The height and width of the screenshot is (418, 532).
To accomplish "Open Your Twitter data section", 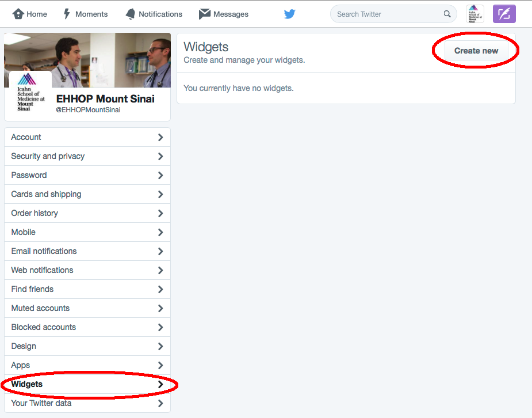I will (41, 403).
